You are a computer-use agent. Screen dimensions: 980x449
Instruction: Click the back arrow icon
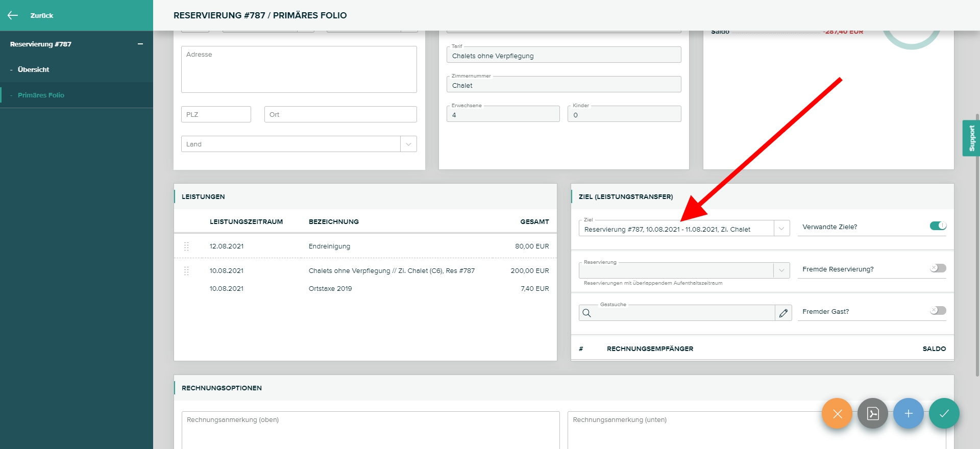13,15
